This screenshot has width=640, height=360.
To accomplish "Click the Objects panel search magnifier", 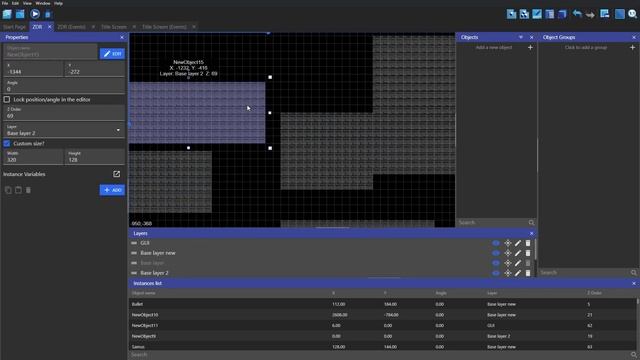I will click(x=531, y=222).
